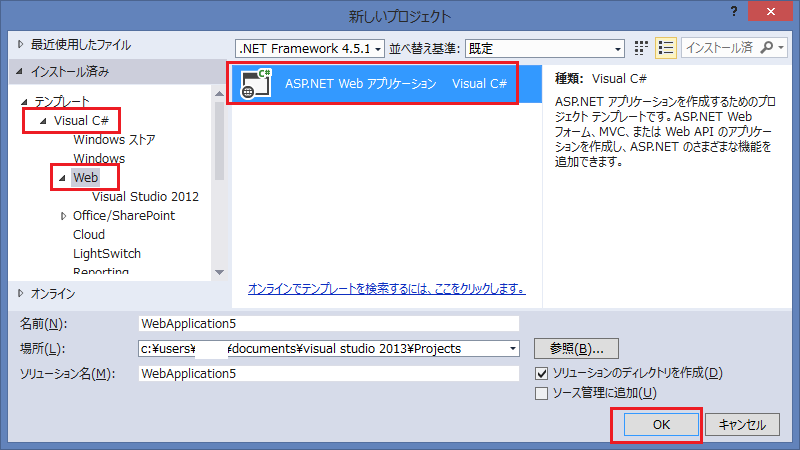Viewport: 800px width, 450px height.
Task: Click the project name input field
Action: pyautogui.click(x=329, y=323)
